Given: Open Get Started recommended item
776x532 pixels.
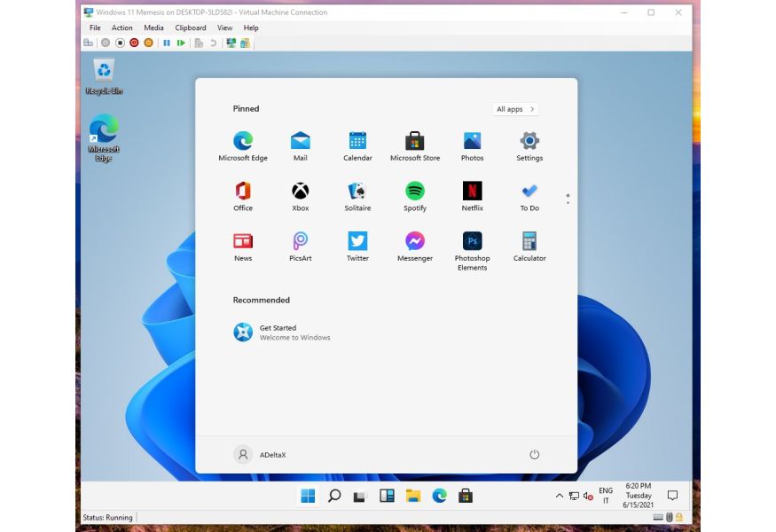Looking at the screenshot, I should click(282, 332).
